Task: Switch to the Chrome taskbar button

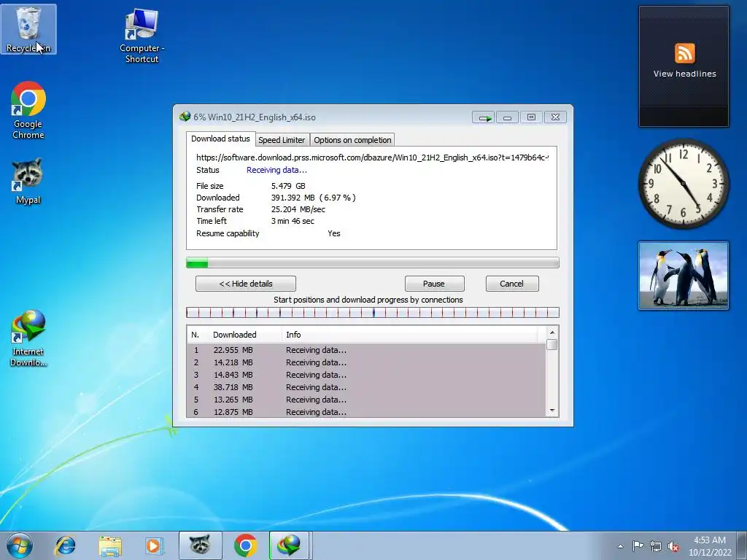Action: click(x=245, y=545)
